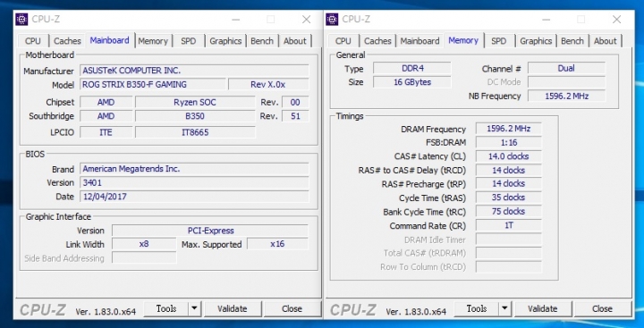This screenshot has width=644, height=328.
Task: Click the Chipset value Ryzen SOC
Action: click(x=195, y=102)
